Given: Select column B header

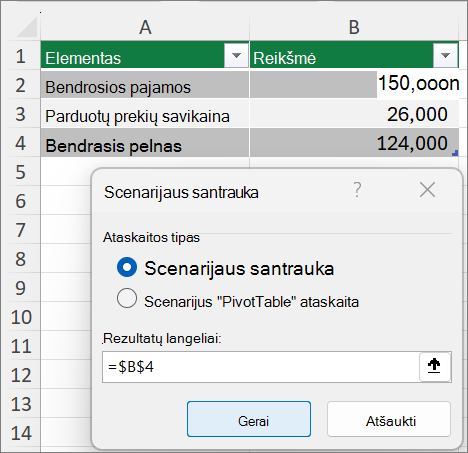Looking at the screenshot, I should 354,27.
